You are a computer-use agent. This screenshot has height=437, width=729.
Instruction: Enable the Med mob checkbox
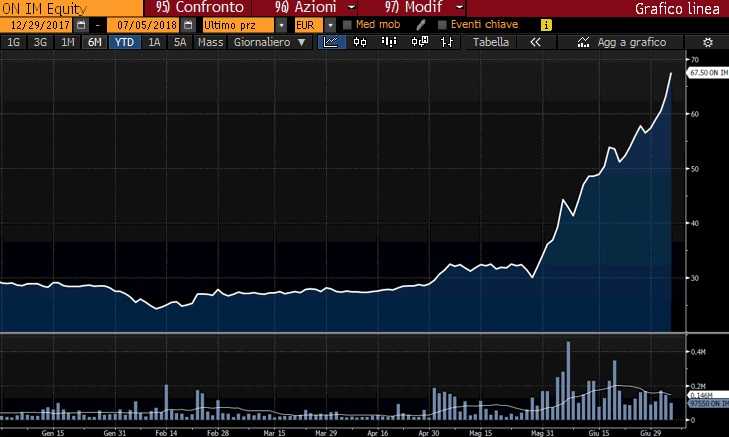point(347,25)
